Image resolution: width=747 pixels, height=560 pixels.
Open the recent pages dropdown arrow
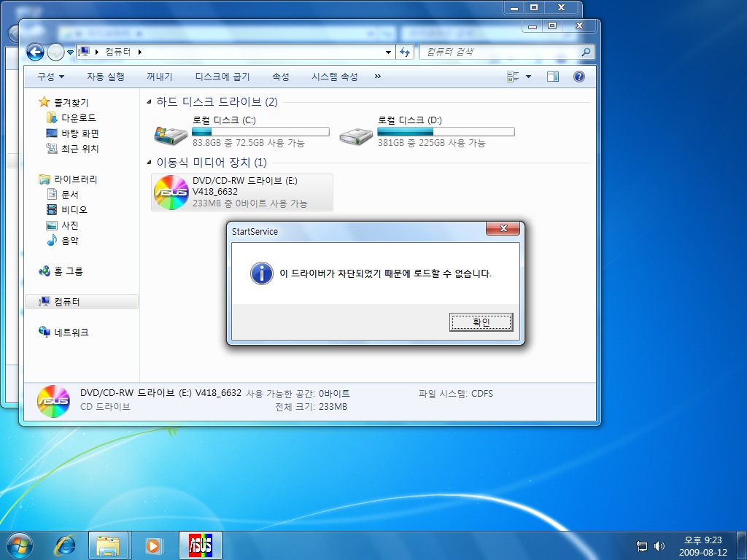pyautogui.click(x=70, y=52)
